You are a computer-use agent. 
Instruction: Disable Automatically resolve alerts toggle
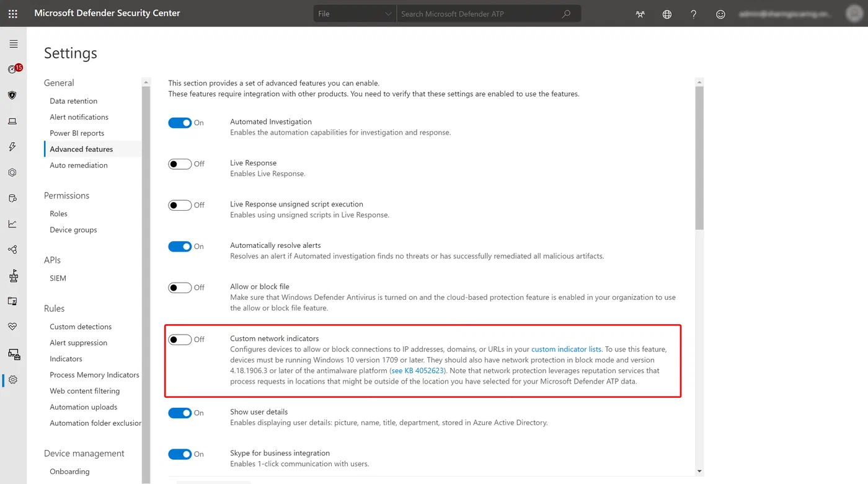point(180,247)
